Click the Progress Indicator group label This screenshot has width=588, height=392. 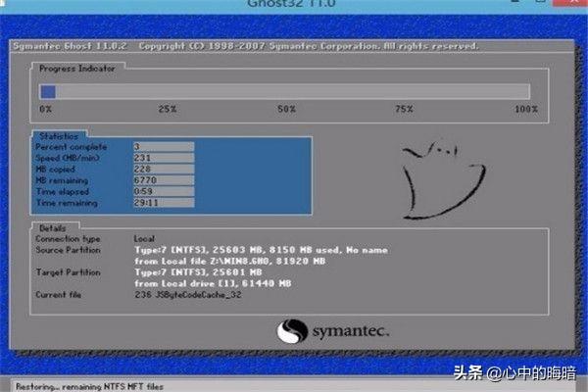77,69
